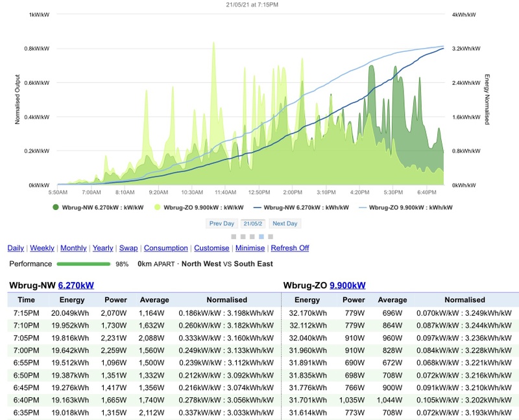Click the 98% performance value
This screenshot has height=420, width=519.
122,264
